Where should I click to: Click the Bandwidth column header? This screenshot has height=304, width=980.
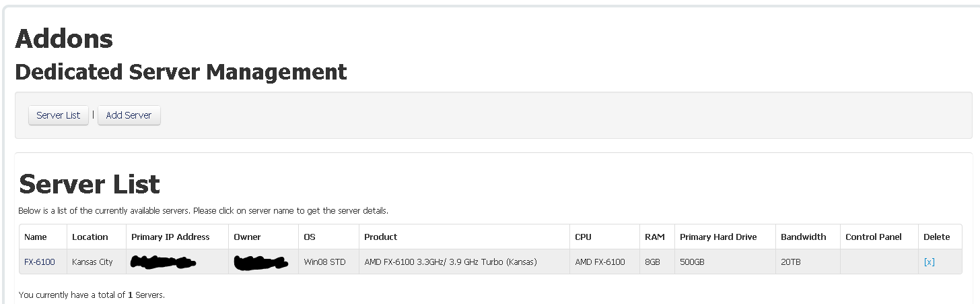coord(803,237)
